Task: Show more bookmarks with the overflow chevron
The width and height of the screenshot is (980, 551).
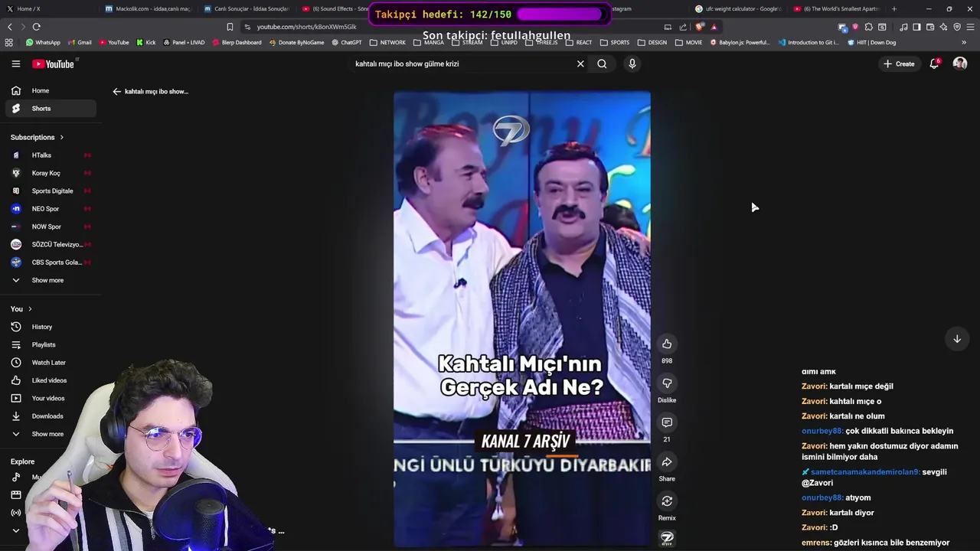Action: tap(963, 43)
